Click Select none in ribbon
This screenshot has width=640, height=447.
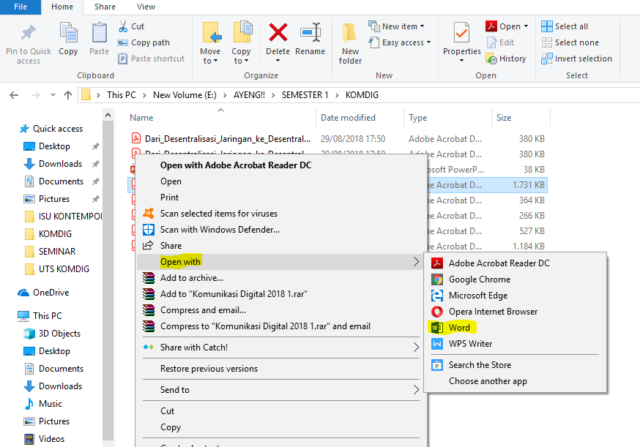(570, 42)
